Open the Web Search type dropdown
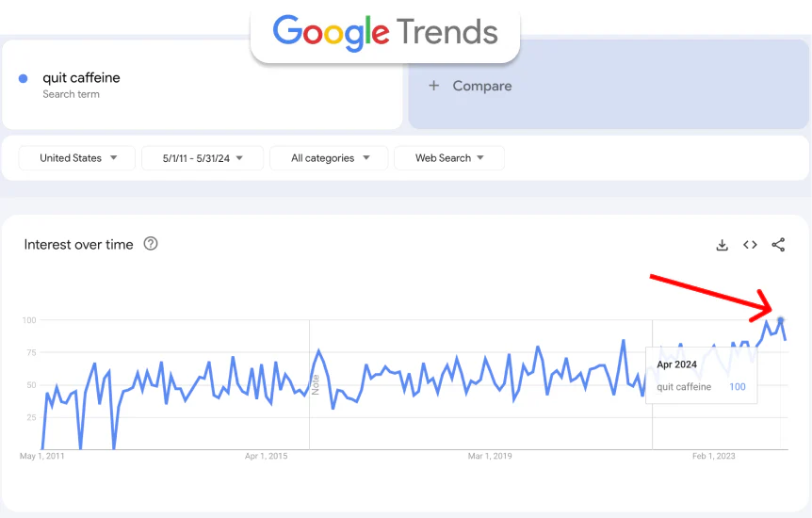Screen dimensions: 812x518 (x=449, y=158)
